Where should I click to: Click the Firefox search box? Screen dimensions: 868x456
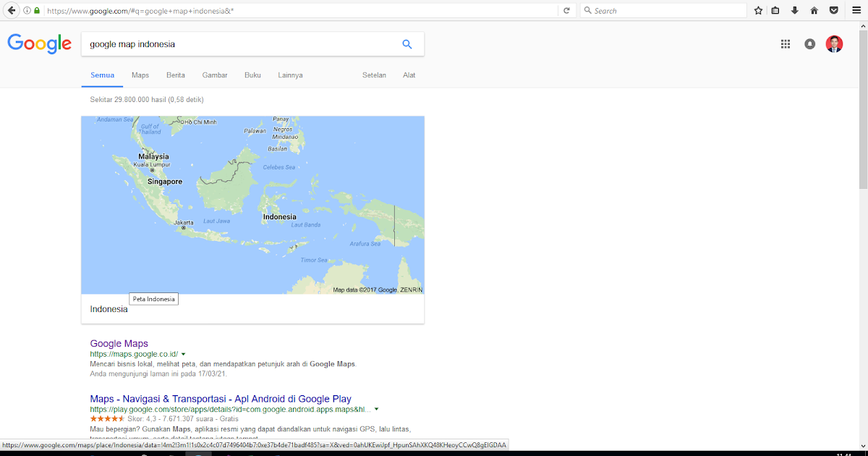pos(663,11)
